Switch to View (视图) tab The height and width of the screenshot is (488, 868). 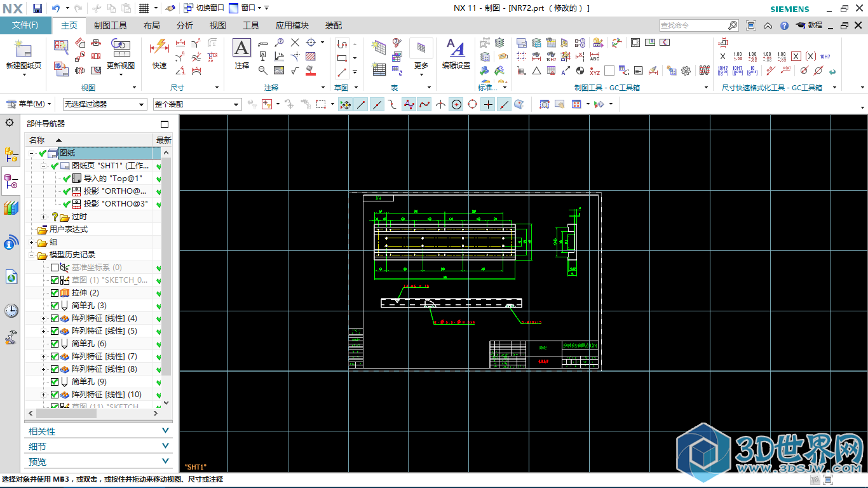218,25
